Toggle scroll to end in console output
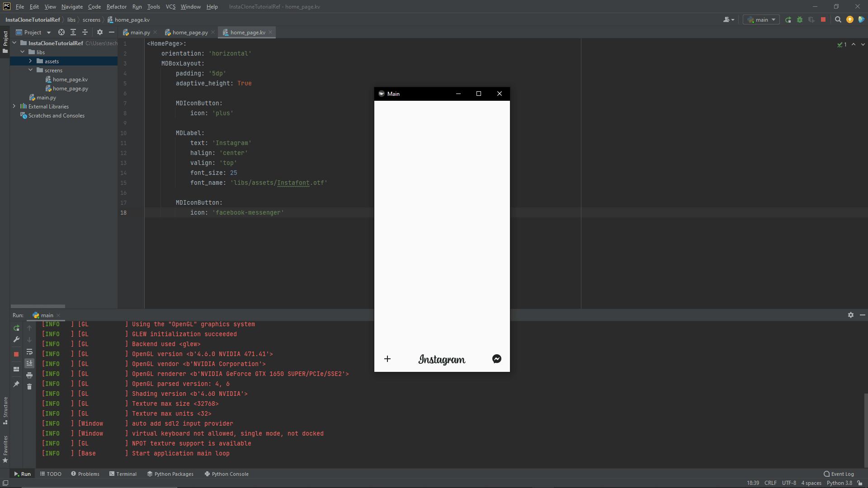The width and height of the screenshot is (868, 488). (x=29, y=363)
